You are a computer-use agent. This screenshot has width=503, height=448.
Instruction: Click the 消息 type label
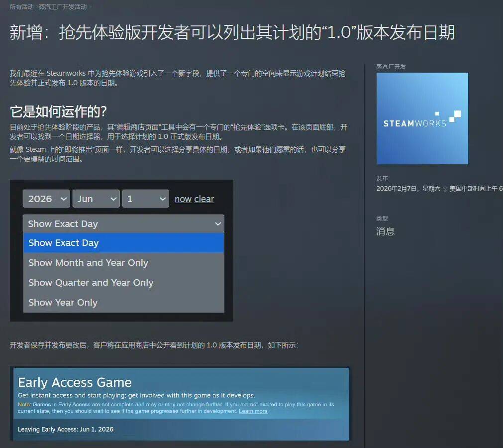point(386,231)
